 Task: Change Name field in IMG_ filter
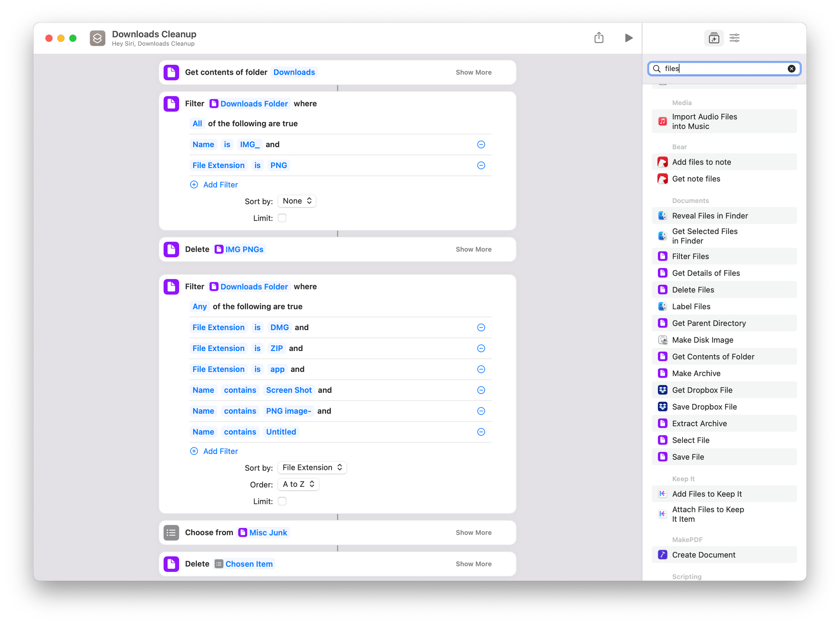pyautogui.click(x=203, y=144)
